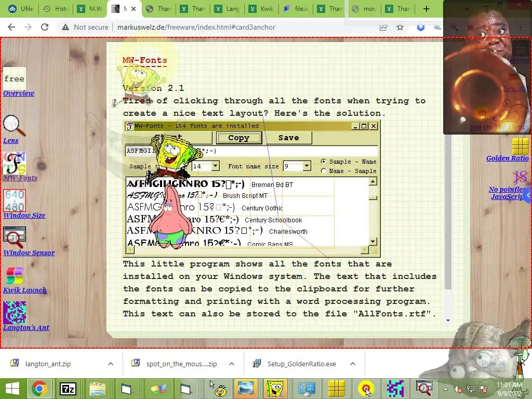Open the 640x480 Window Size icon

pos(14,201)
